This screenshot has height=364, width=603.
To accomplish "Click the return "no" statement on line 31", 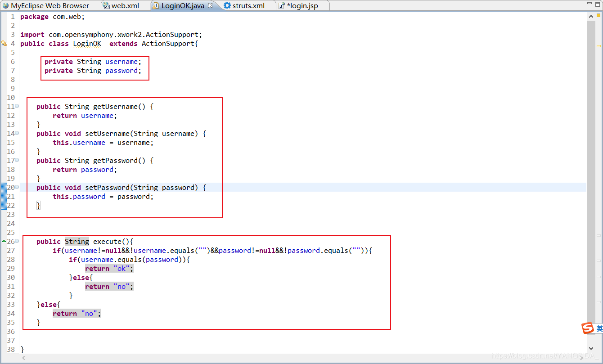I will pos(109,287).
